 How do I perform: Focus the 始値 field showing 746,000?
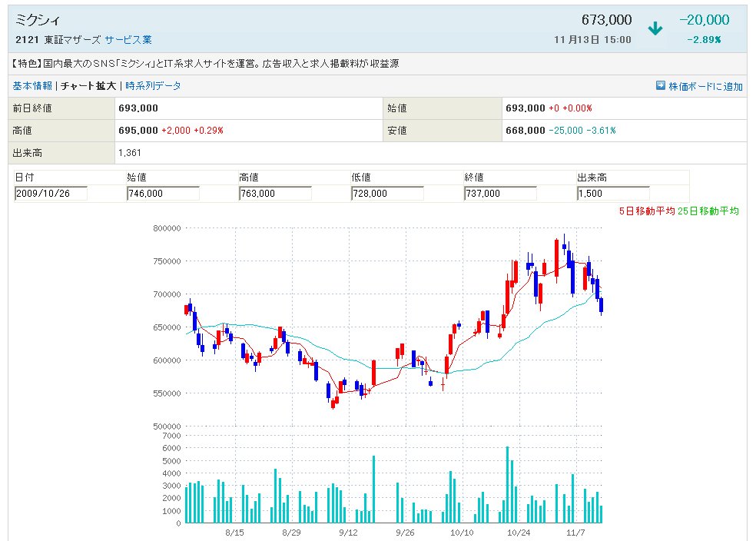163,194
